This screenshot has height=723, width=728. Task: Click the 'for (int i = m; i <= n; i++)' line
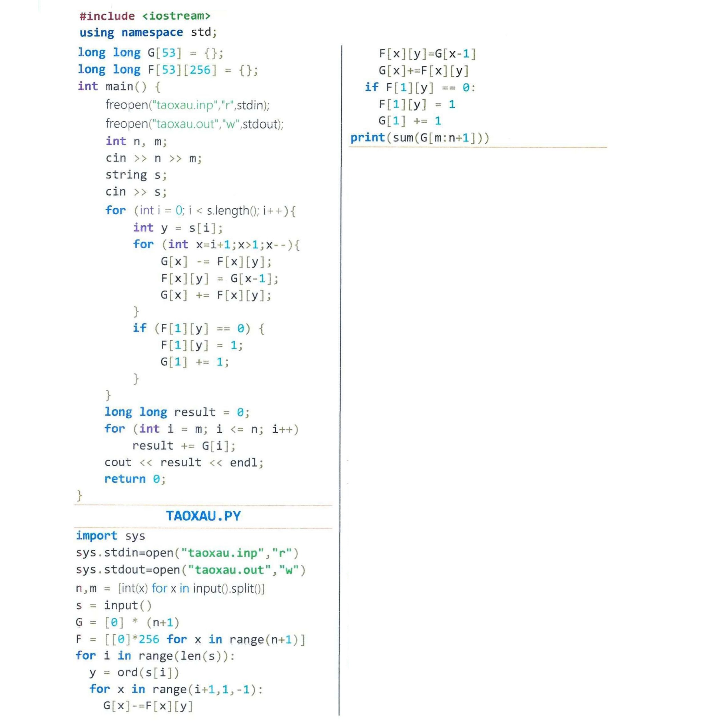point(202,429)
